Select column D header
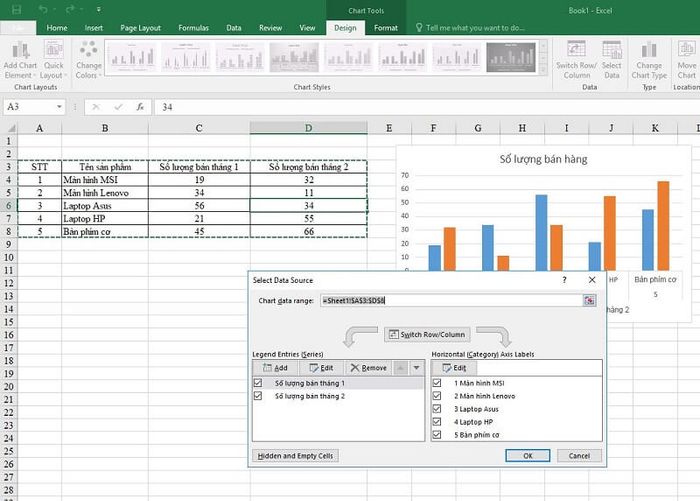Image resolution: width=700 pixels, height=501 pixels. [308, 128]
